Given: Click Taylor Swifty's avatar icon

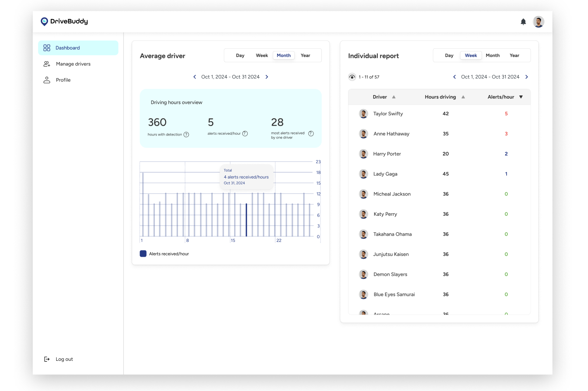Looking at the screenshot, I should pyautogui.click(x=363, y=114).
